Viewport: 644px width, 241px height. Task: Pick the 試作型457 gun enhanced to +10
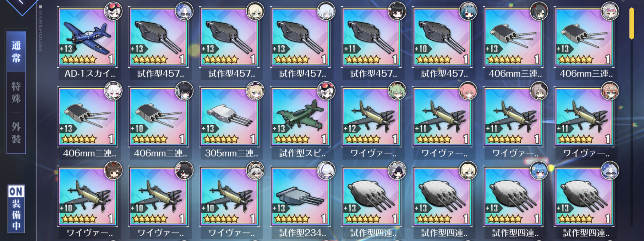[441, 37]
